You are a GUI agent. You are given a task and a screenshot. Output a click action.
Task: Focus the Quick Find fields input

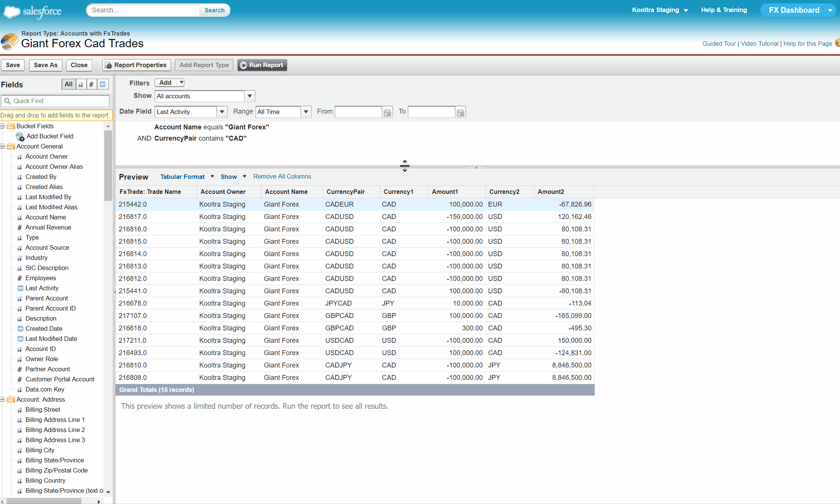[55, 101]
